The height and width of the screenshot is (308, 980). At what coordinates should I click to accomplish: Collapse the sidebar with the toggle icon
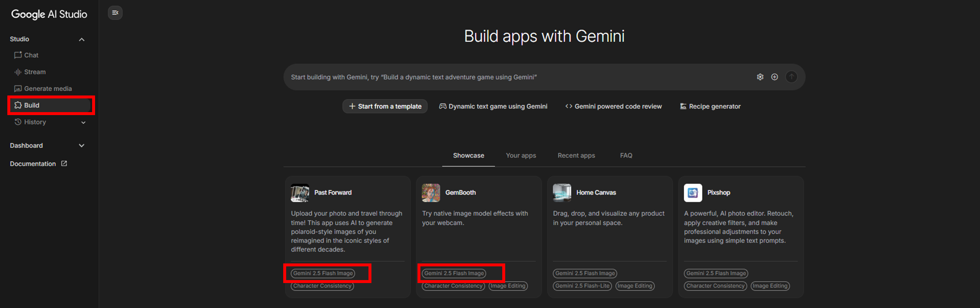(115, 13)
